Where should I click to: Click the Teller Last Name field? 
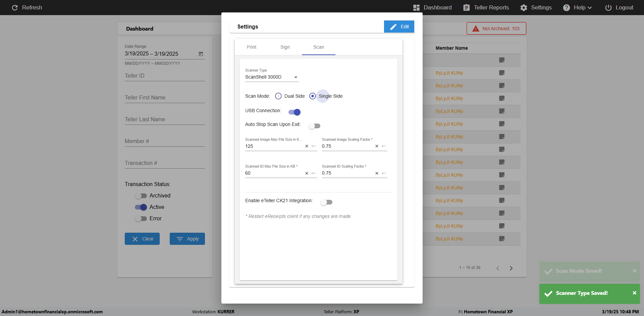pos(165,120)
